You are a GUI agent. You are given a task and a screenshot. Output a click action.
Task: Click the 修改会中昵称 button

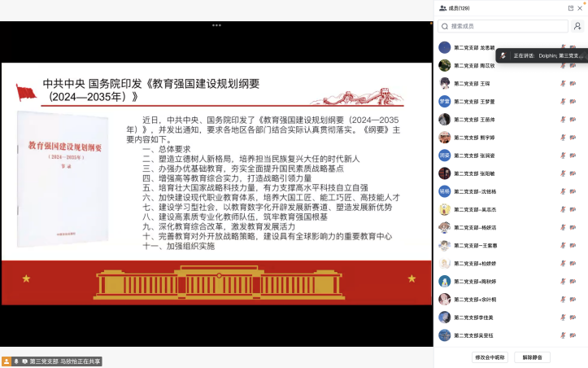tap(490, 357)
